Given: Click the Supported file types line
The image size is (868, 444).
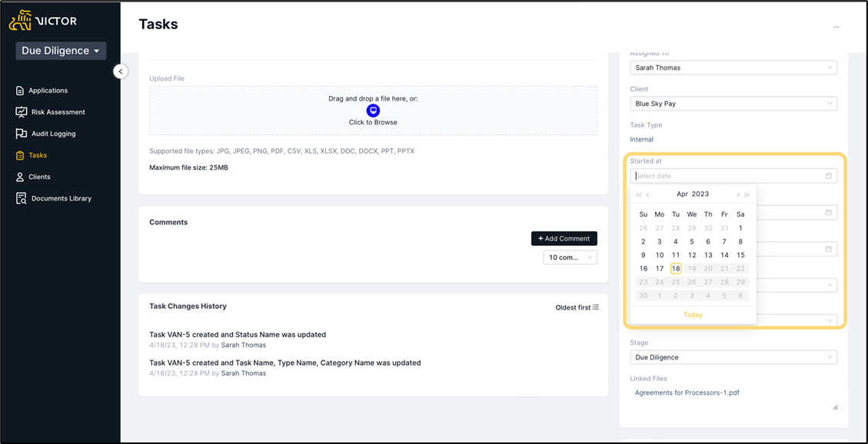Looking at the screenshot, I should (x=281, y=151).
